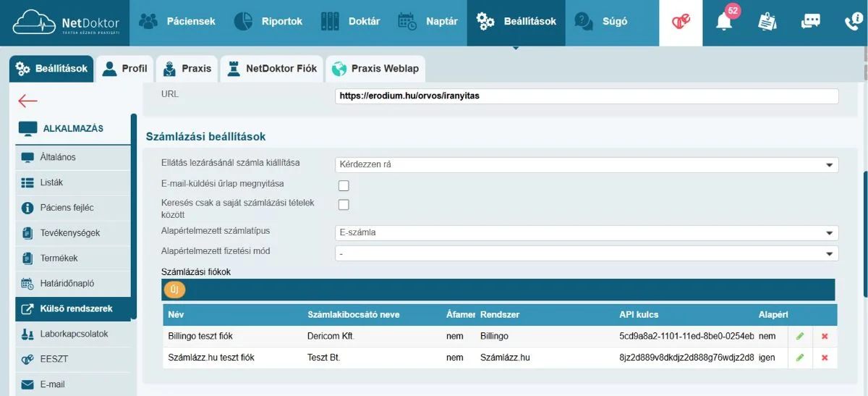The image size is (868, 396).
Task: Open Riportok menu
Action: pyautogui.click(x=268, y=22)
